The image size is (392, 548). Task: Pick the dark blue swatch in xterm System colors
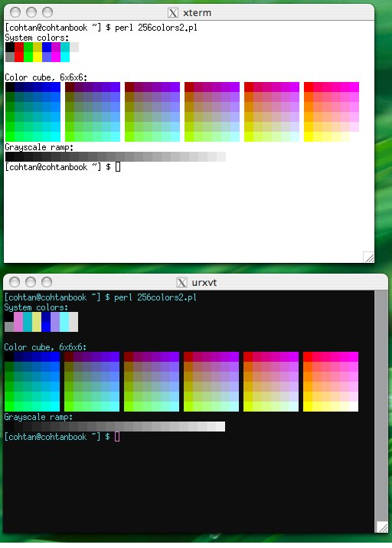(x=47, y=48)
